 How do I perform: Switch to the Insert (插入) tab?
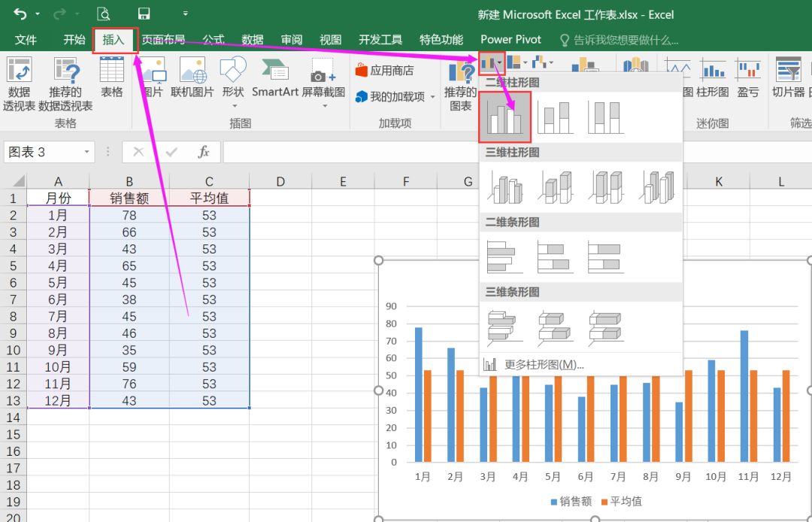(114, 40)
